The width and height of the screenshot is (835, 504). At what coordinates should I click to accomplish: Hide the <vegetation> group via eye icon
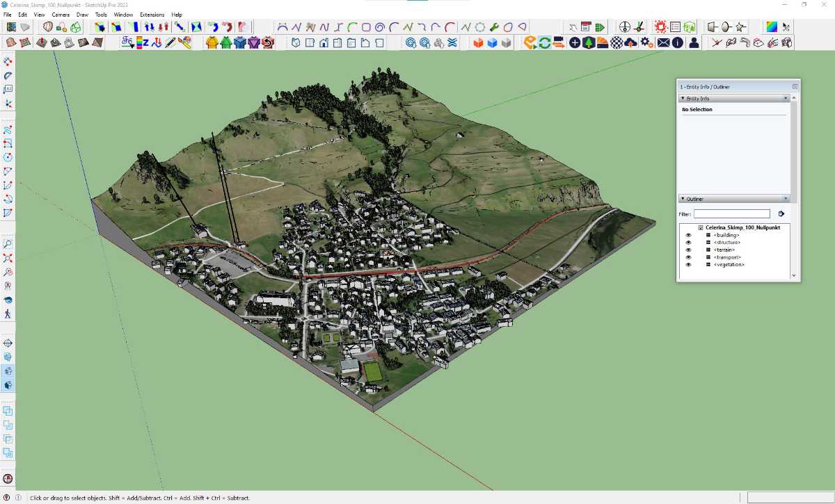[x=688, y=265]
